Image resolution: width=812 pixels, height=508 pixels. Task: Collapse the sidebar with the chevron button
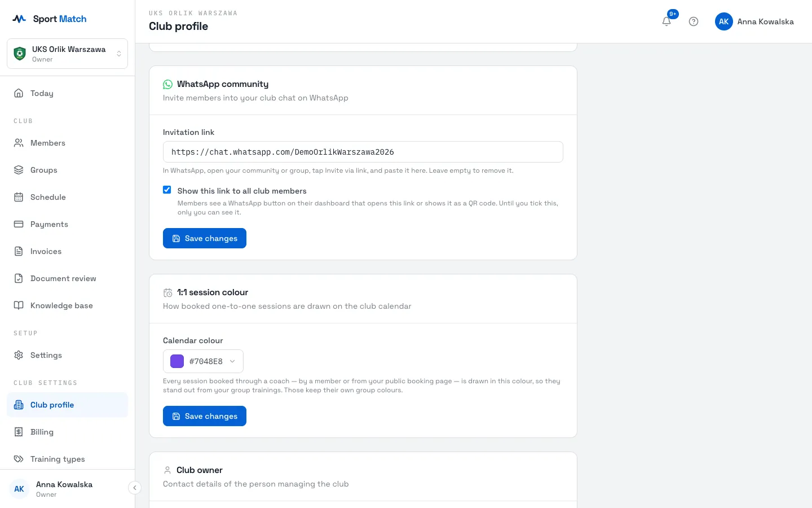[x=134, y=488]
